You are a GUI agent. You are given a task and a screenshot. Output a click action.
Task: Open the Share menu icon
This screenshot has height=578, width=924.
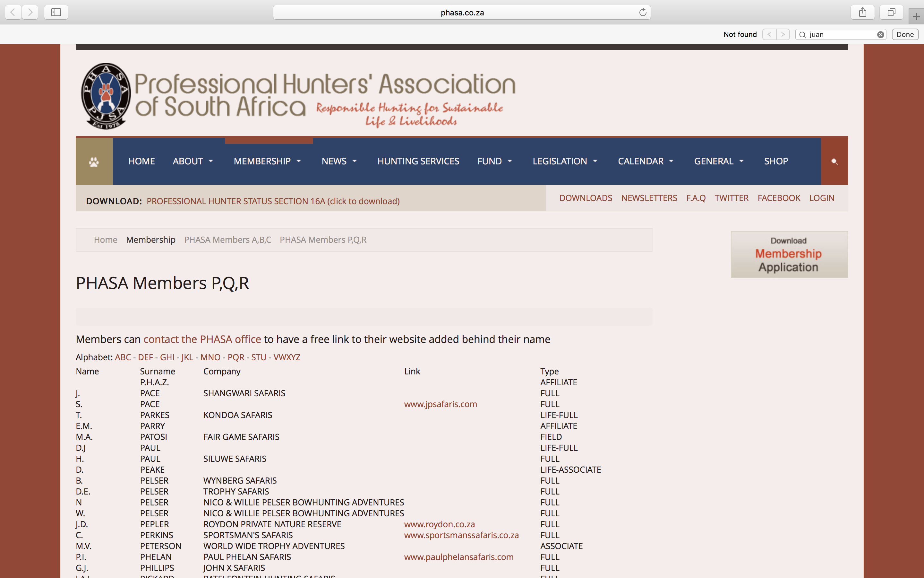862,12
